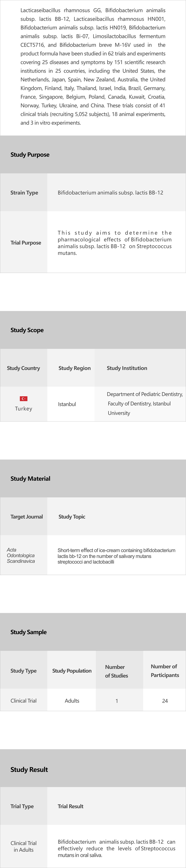Click the Trial Purpose label cell
This screenshot has height=868, width=186.
(26, 243)
